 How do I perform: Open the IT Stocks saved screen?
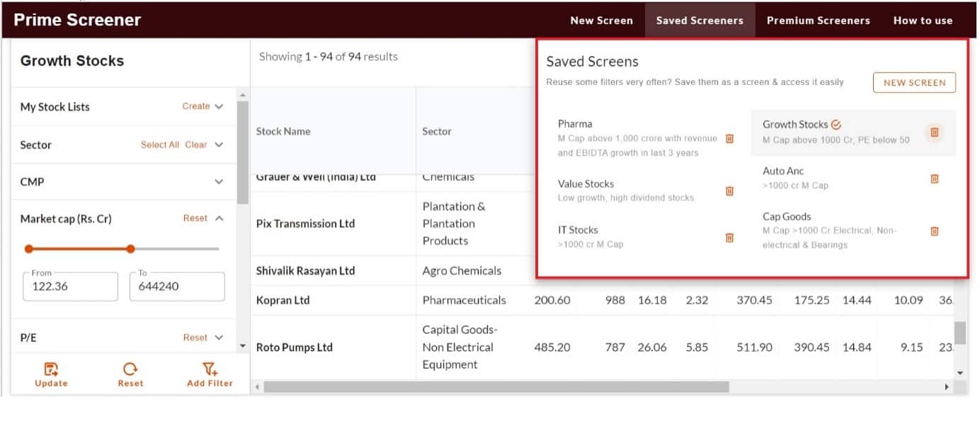[591, 237]
